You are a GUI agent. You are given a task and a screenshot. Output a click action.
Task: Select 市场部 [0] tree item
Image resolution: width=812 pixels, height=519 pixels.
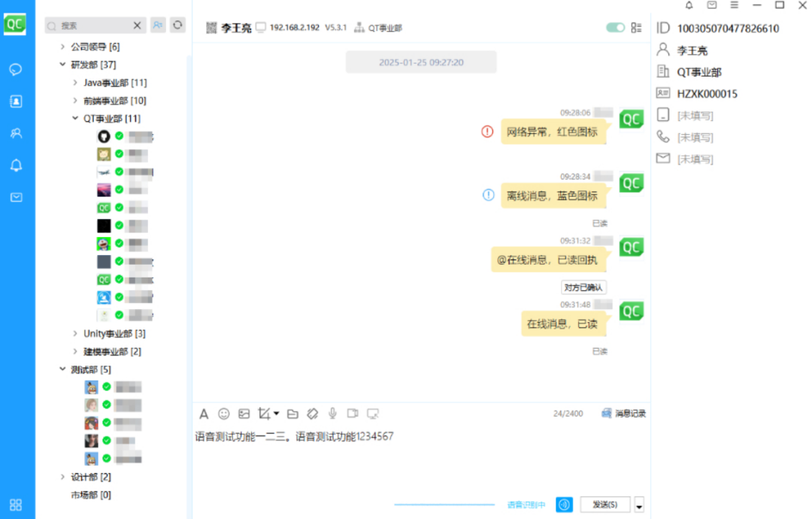pyautogui.click(x=91, y=495)
